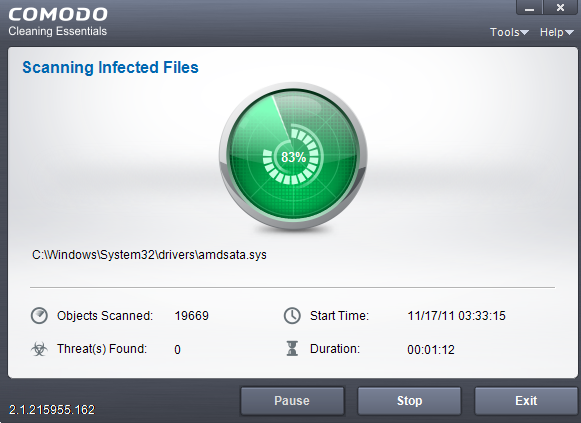Click the Objects Scanned radar icon
The width and height of the screenshot is (581, 423).
pyautogui.click(x=39, y=316)
